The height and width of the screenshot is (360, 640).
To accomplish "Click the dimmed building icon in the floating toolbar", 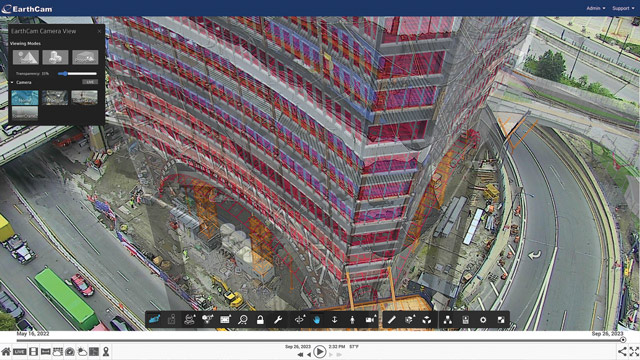I will point(171,320).
